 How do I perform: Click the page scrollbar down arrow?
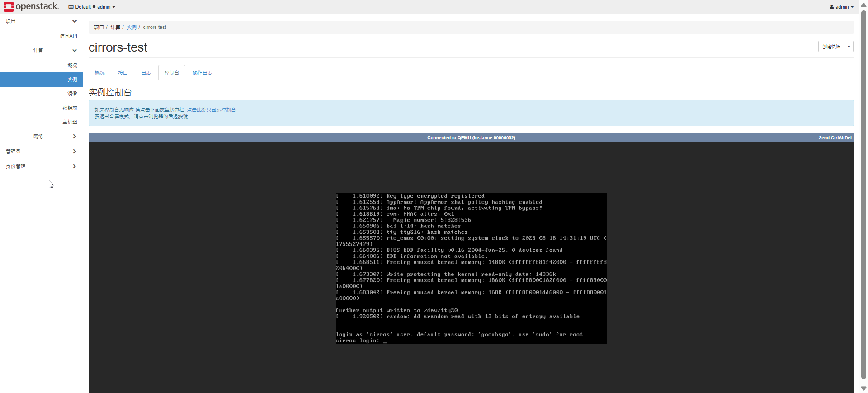pyautogui.click(x=863, y=388)
